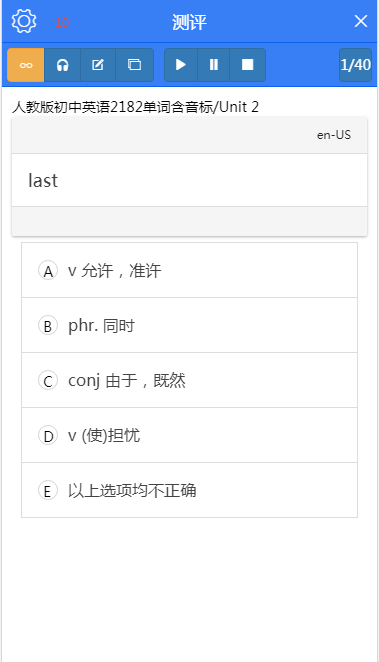Viewport: 379px width, 662px height.
Task: Pause playback with the pause button
Action: 214,65
